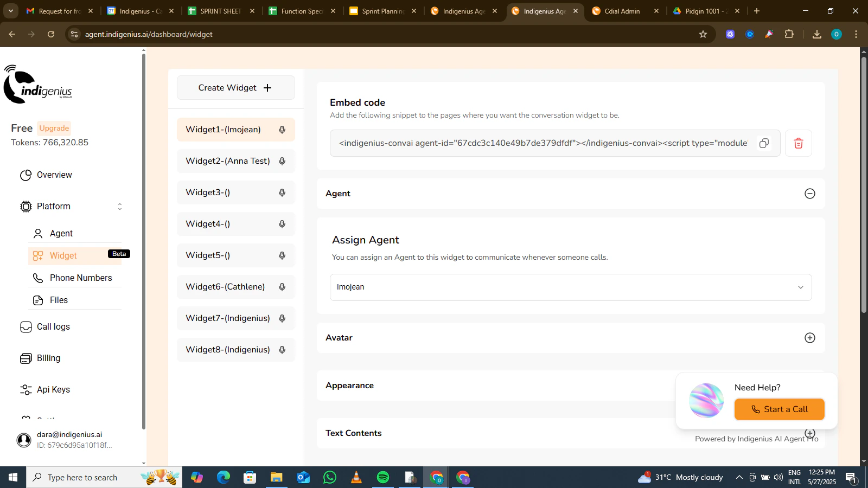Click Start a Call button
The image size is (868, 488).
pos(779,409)
